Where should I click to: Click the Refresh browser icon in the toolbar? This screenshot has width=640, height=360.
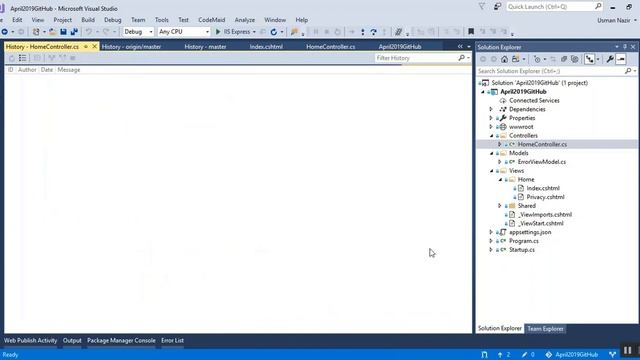(273, 32)
